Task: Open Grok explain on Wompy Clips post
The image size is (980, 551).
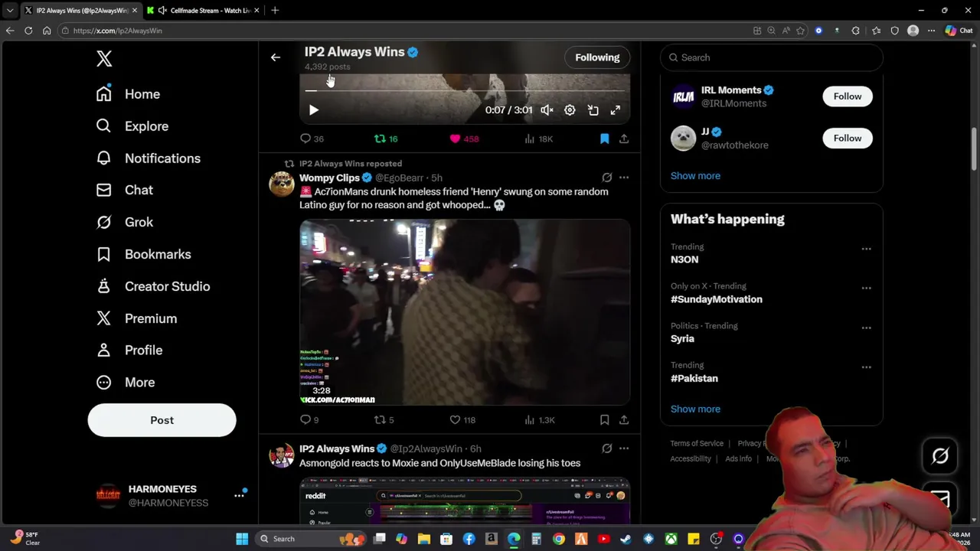Action: point(606,178)
